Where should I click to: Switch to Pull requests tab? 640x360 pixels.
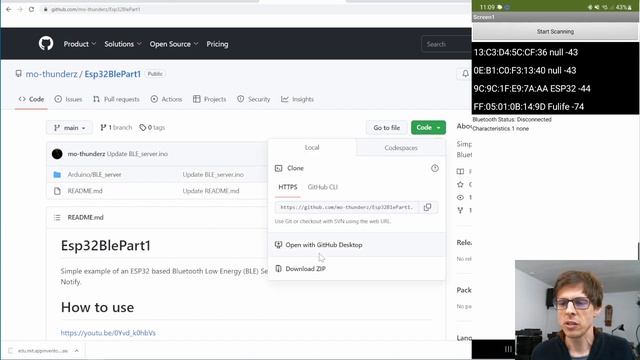point(116,99)
